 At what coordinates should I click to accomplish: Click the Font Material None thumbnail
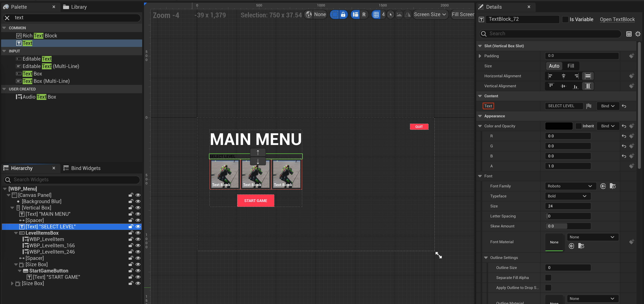pyautogui.click(x=554, y=242)
